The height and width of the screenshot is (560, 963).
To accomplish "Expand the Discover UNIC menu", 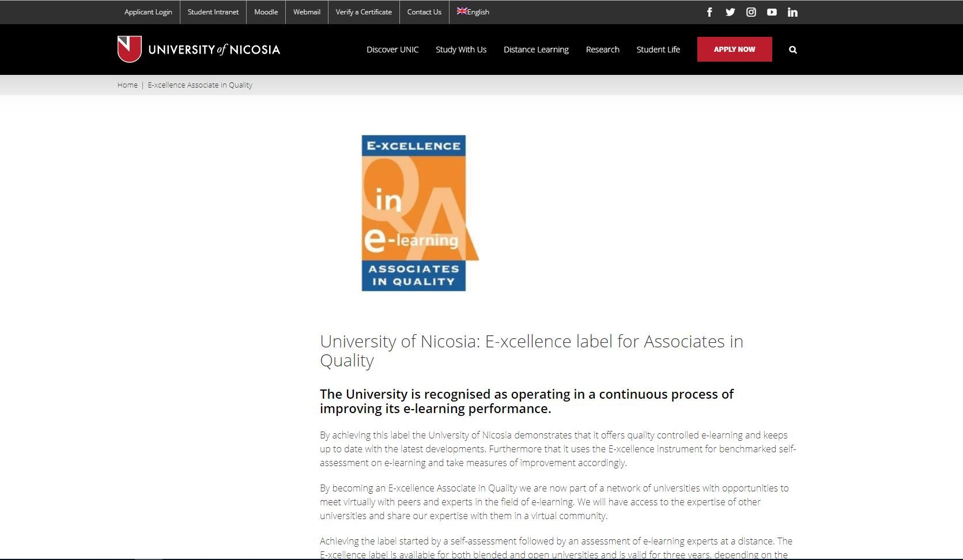I will (x=392, y=50).
